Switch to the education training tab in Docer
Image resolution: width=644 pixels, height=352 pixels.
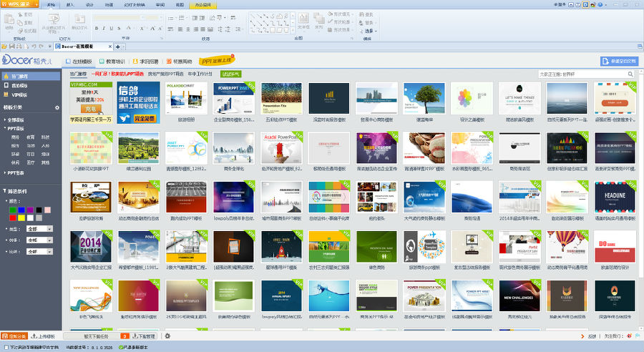112,62
